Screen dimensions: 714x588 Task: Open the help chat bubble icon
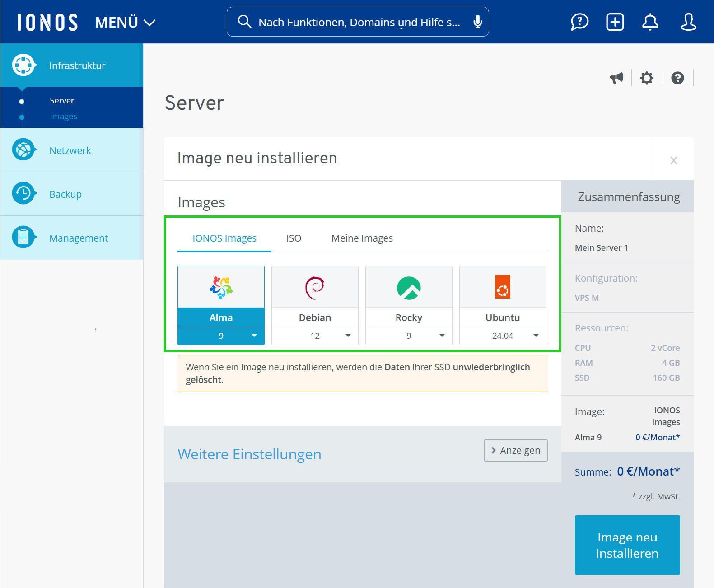click(579, 22)
